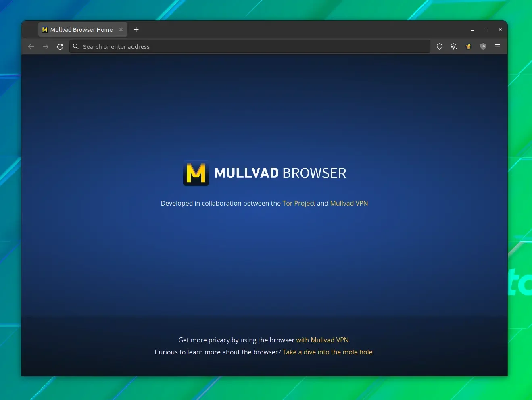Go back one page
The width and height of the screenshot is (532, 400).
point(31,47)
